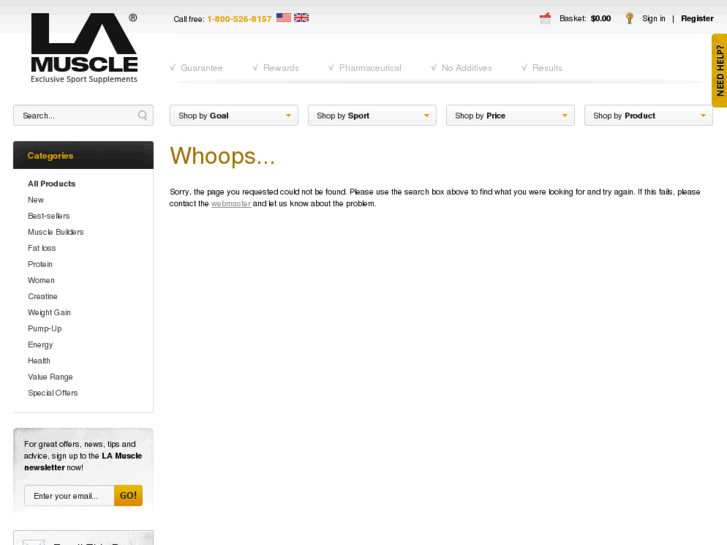Click the LA Muscle logo
Screen dimensions: 727x545
pos(84,48)
